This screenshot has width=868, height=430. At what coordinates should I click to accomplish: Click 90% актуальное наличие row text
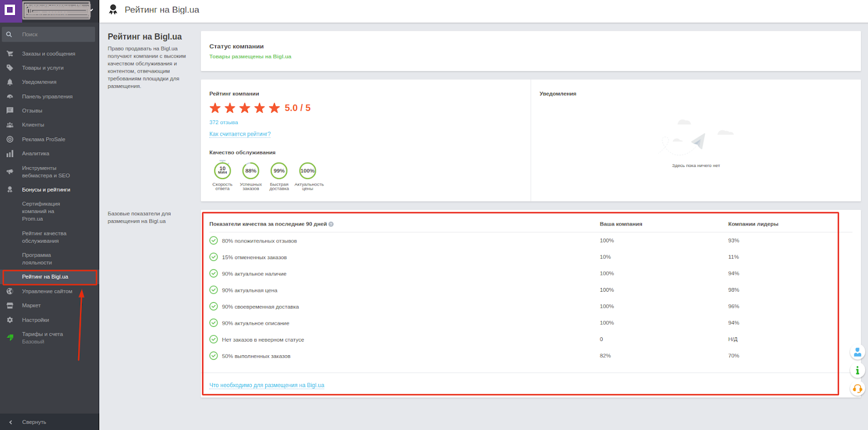(254, 274)
